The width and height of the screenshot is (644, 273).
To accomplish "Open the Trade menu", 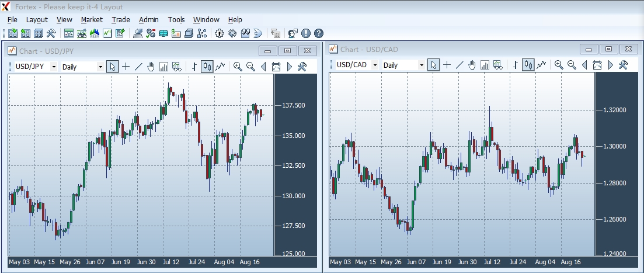I will (x=121, y=20).
